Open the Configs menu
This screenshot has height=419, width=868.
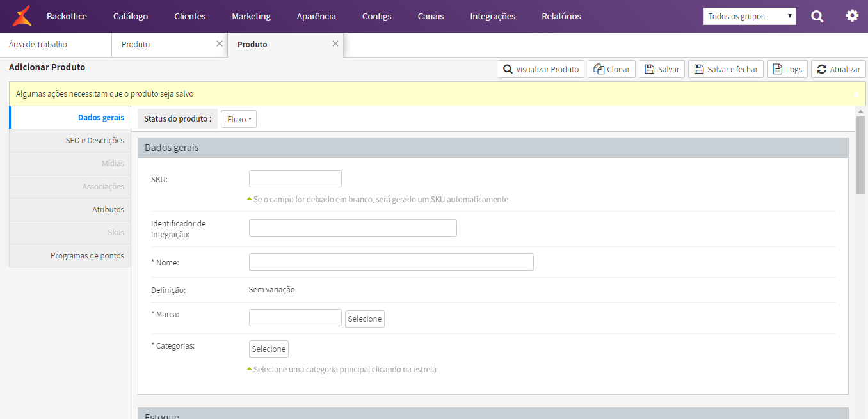376,17
